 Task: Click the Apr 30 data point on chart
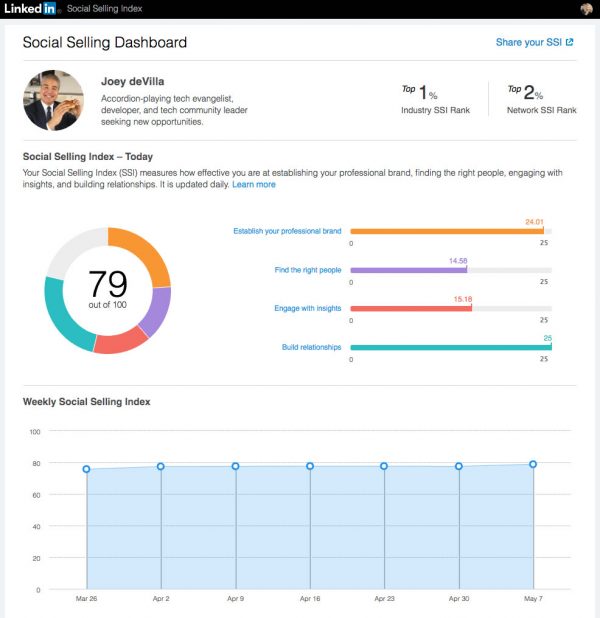click(459, 466)
